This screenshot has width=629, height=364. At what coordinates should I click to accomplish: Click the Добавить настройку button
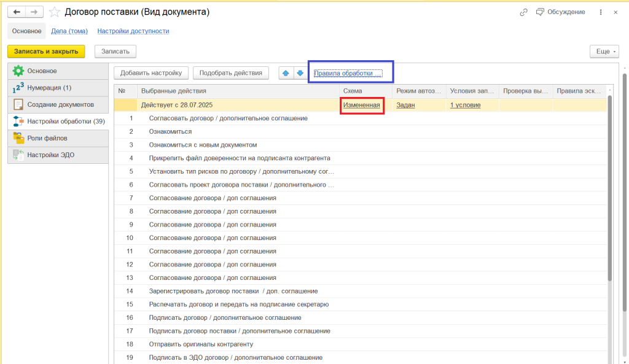150,73
